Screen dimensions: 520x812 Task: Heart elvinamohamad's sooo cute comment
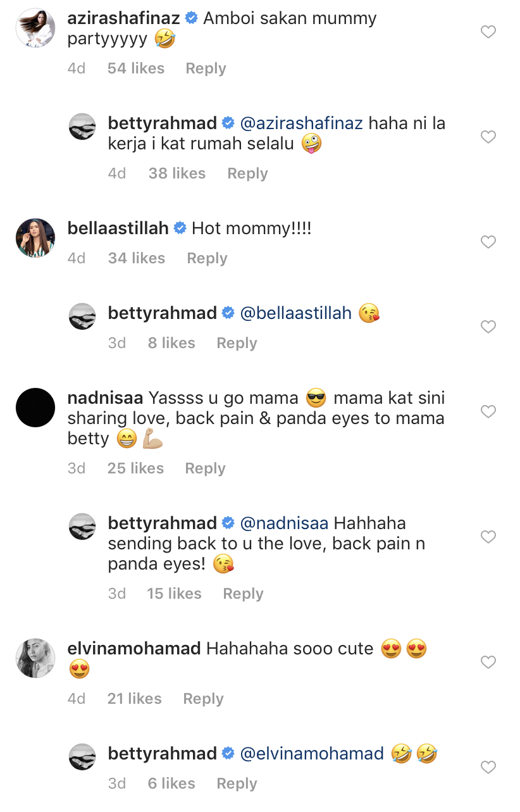click(488, 662)
